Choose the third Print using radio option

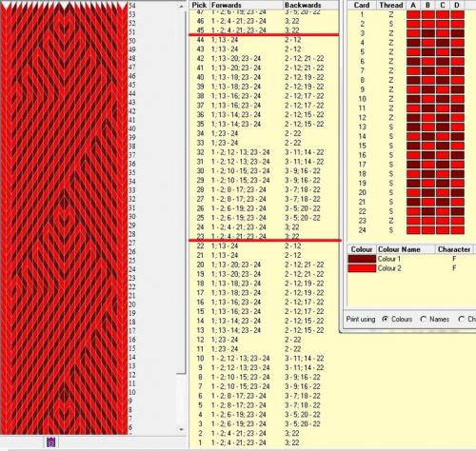pos(462,319)
